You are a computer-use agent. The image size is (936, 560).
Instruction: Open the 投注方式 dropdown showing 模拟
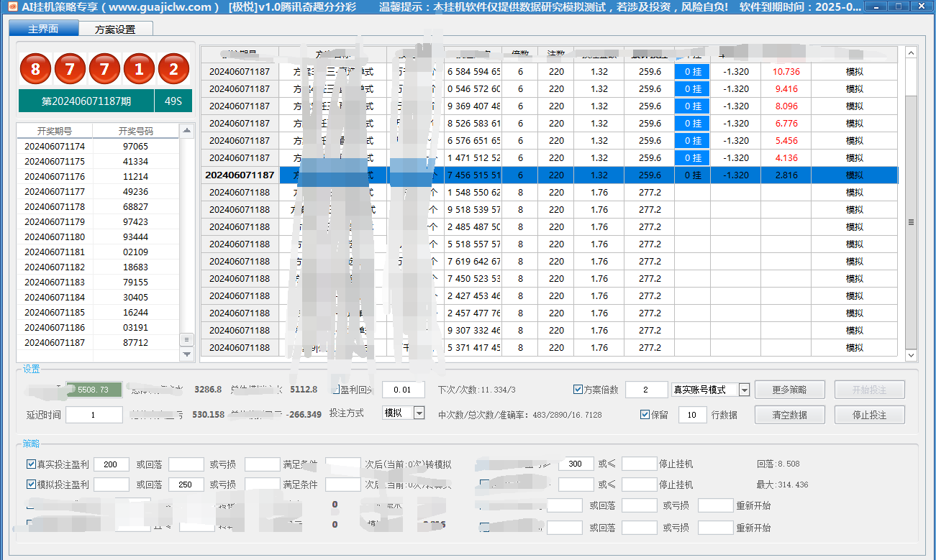pyautogui.click(x=419, y=413)
